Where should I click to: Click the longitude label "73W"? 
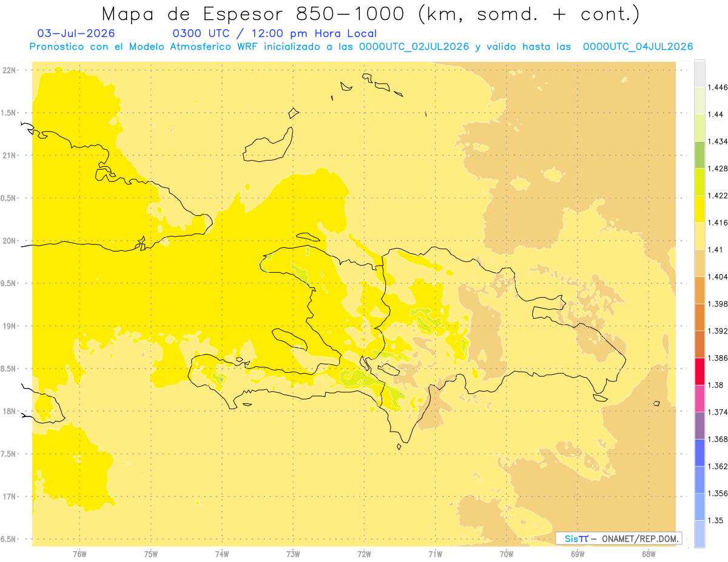(x=293, y=554)
